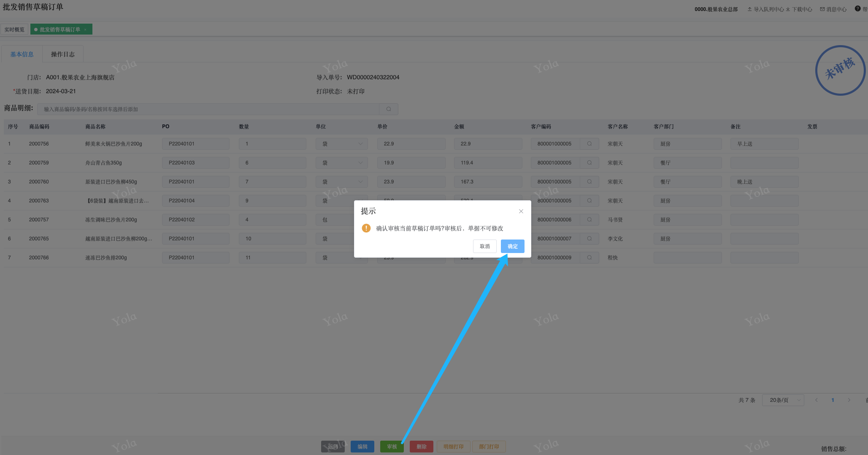The height and width of the screenshot is (455, 868).
Task: Click the delivery date 2024-03-21
Action: [x=61, y=91]
